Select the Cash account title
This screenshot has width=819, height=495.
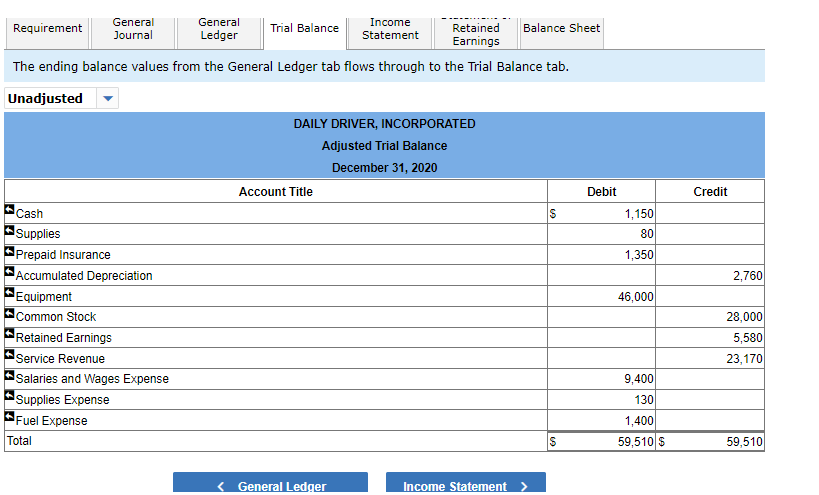click(29, 214)
